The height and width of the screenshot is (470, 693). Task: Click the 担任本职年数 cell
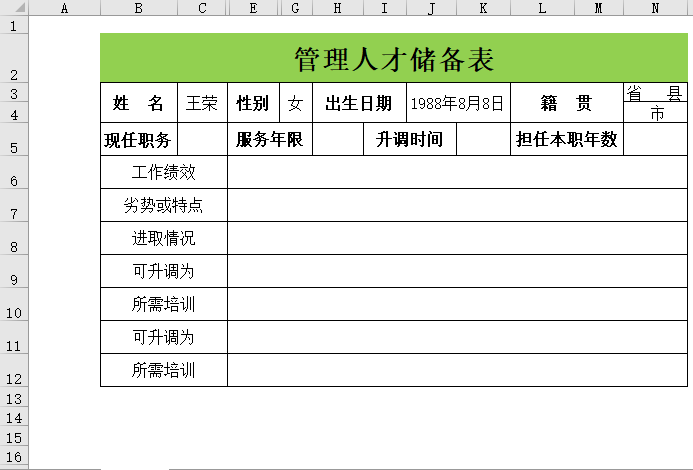[x=566, y=140]
